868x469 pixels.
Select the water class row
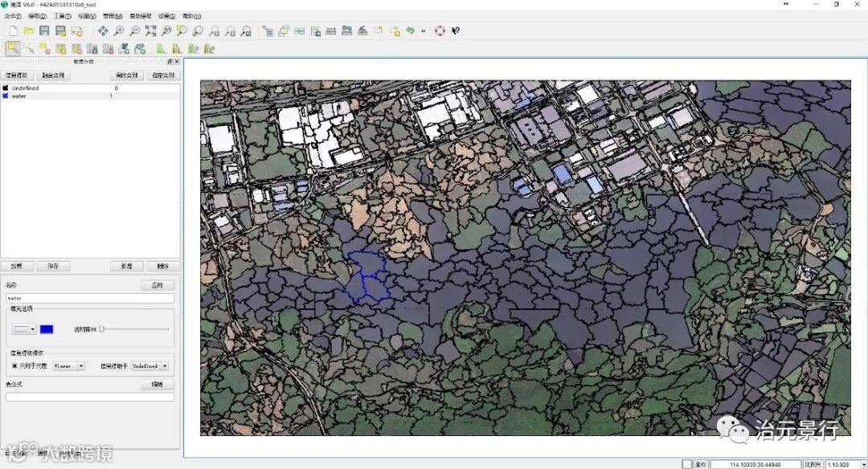tap(90, 96)
